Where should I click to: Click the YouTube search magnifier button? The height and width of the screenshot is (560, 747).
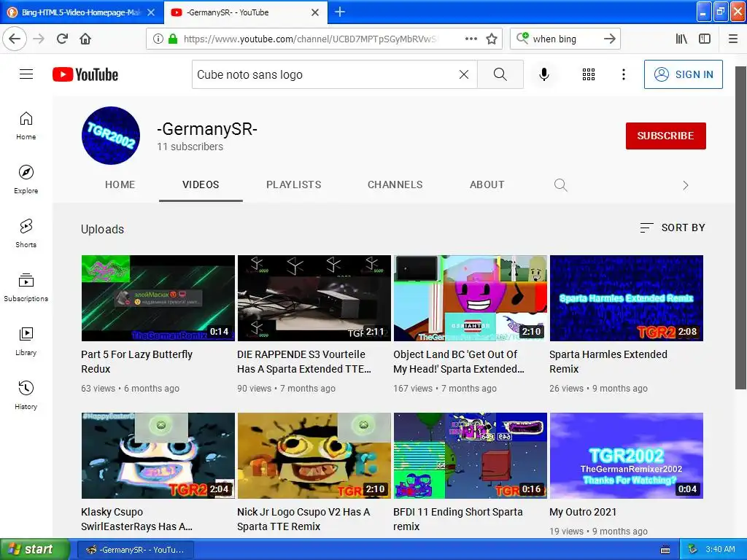(x=500, y=74)
